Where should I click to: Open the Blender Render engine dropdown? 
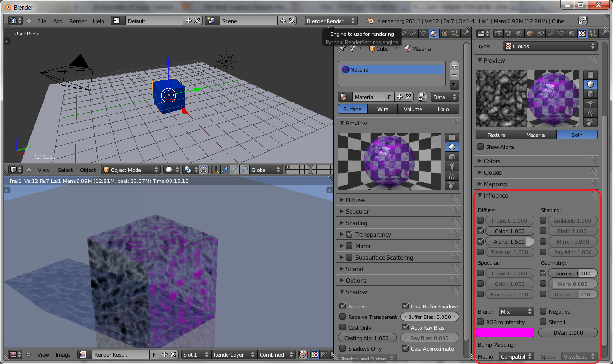click(x=331, y=21)
